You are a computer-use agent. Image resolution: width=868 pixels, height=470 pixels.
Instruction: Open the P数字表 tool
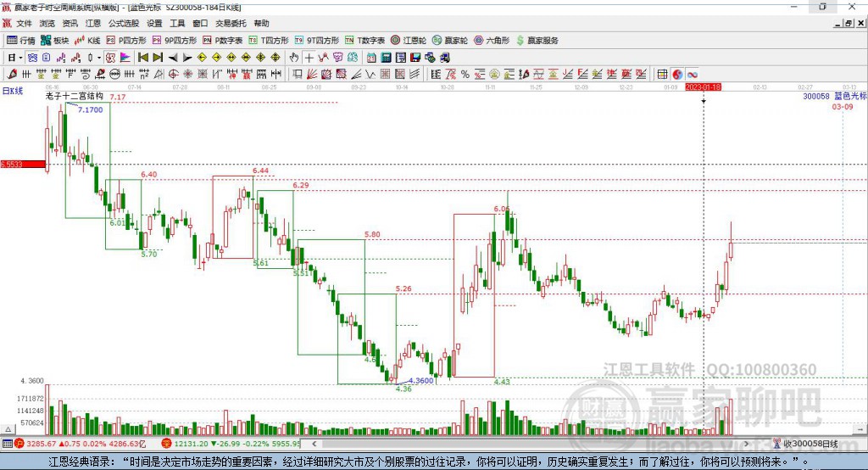click(x=223, y=41)
